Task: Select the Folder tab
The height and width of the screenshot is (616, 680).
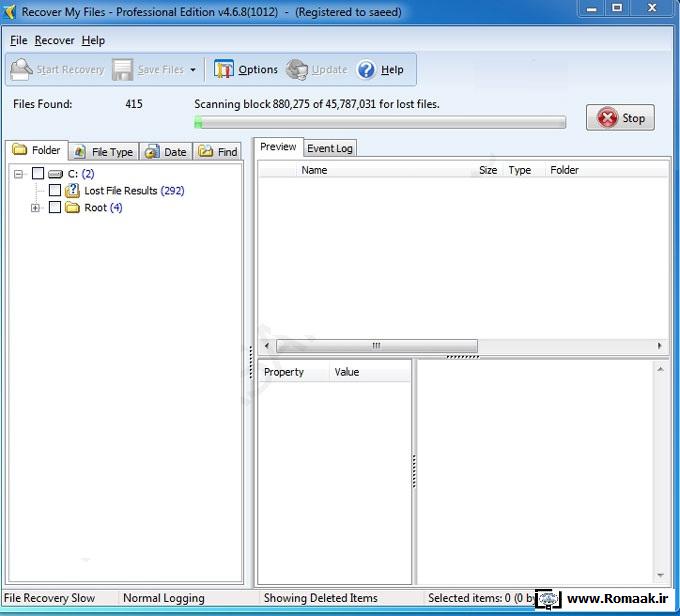Action: (x=37, y=150)
